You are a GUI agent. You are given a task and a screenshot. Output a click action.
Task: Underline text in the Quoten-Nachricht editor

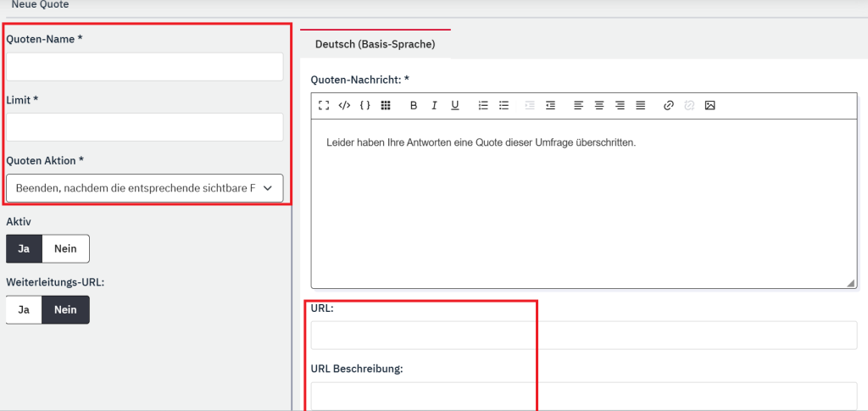tap(455, 106)
